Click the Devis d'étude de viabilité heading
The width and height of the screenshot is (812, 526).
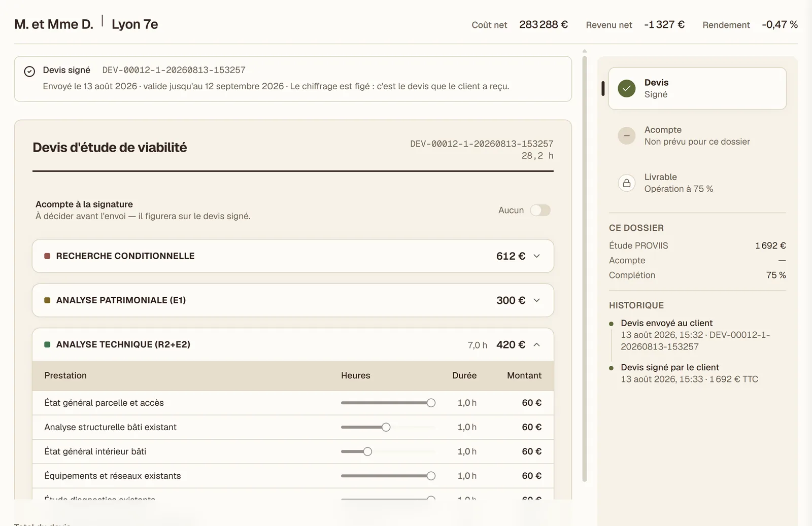(110, 148)
